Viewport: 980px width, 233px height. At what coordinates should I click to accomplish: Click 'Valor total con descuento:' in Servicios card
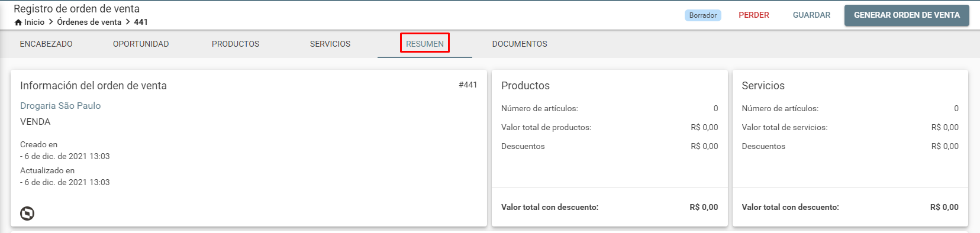coord(790,207)
